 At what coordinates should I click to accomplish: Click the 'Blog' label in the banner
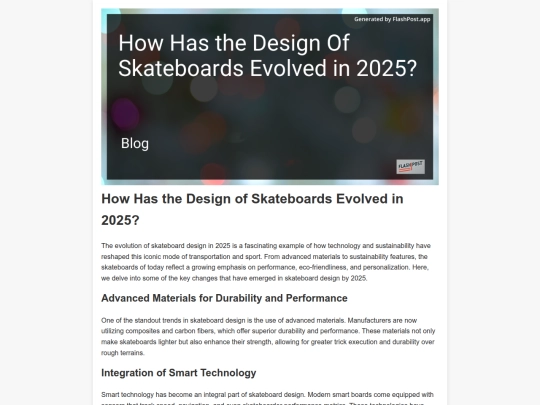click(135, 143)
